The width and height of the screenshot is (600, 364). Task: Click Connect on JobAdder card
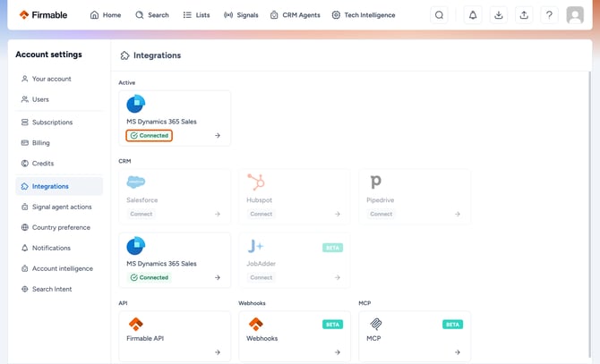[x=261, y=277]
